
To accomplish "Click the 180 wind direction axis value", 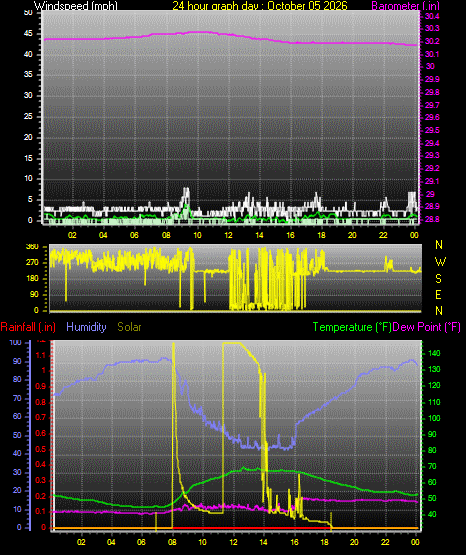I will point(32,279).
